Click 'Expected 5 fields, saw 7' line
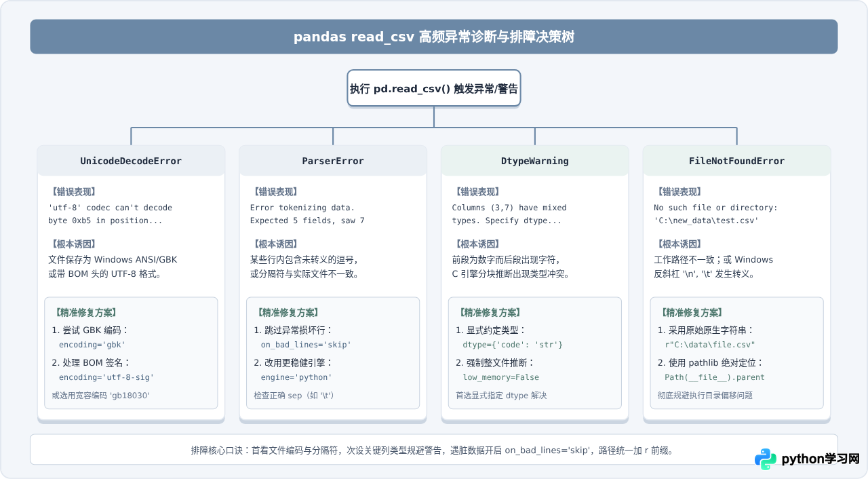 [x=307, y=221]
